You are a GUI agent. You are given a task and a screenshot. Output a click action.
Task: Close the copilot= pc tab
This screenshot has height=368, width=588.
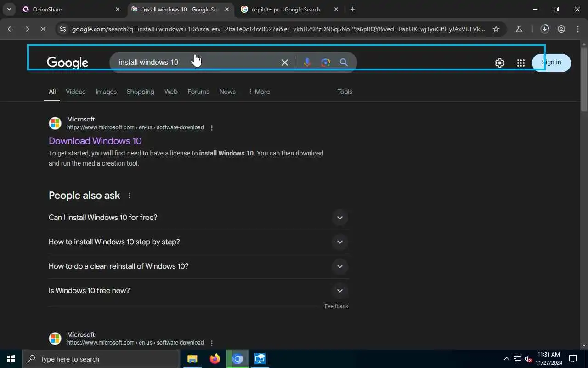tap(336, 9)
